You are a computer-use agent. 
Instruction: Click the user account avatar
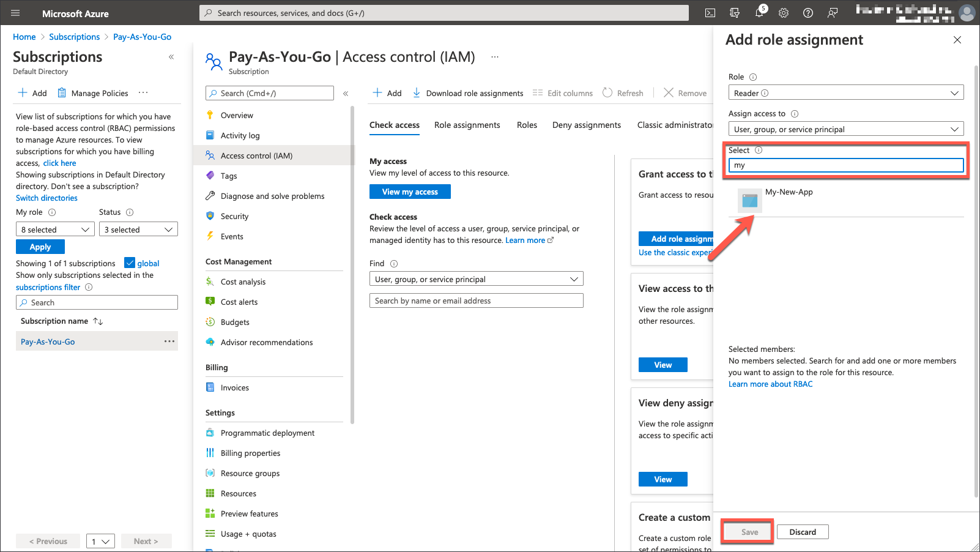tap(967, 13)
